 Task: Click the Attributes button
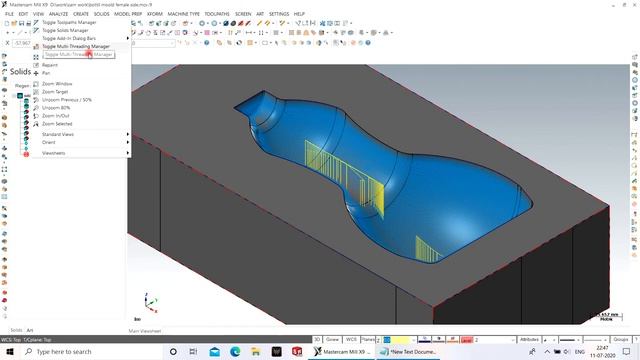pos(529,340)
